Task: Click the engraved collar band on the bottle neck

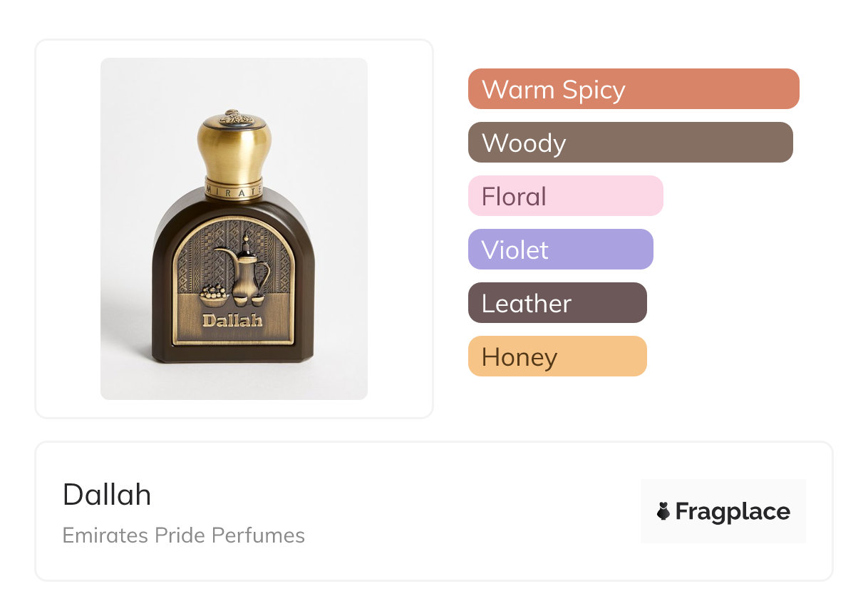Action: click(x=234, y=188)
